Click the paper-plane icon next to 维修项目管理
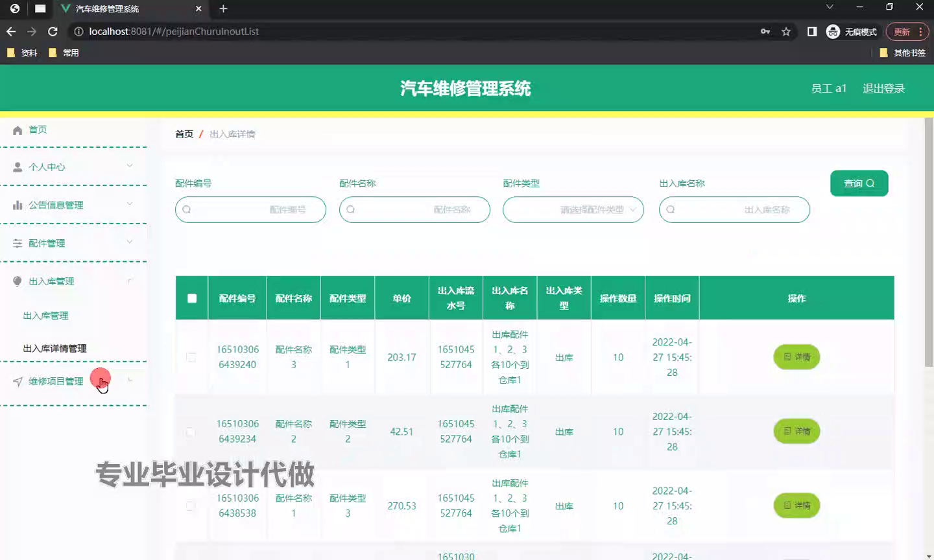934x560 pixels. (18, 382)
